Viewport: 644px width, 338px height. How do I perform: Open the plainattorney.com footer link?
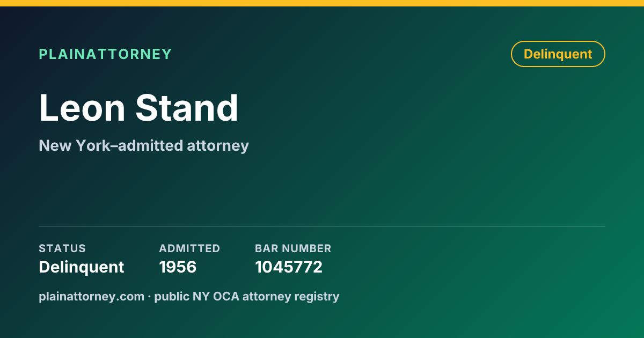pyautogui.click(x=91, y=296)
